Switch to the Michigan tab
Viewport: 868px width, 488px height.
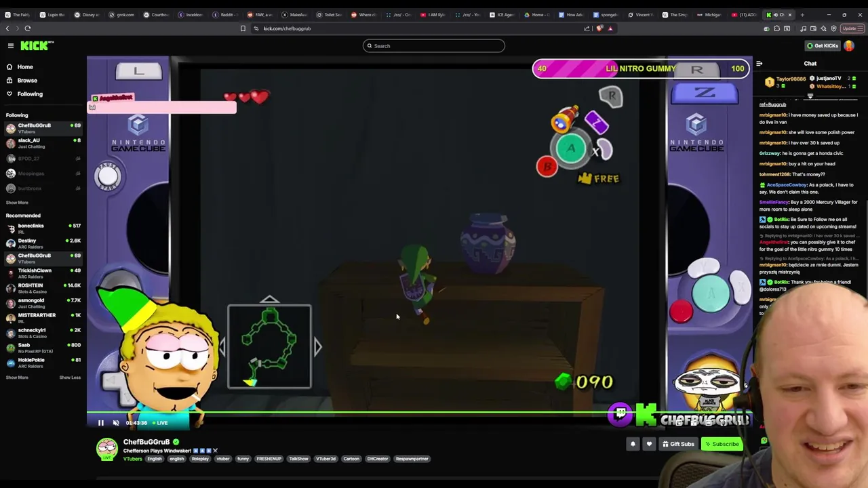coord(710,15)
